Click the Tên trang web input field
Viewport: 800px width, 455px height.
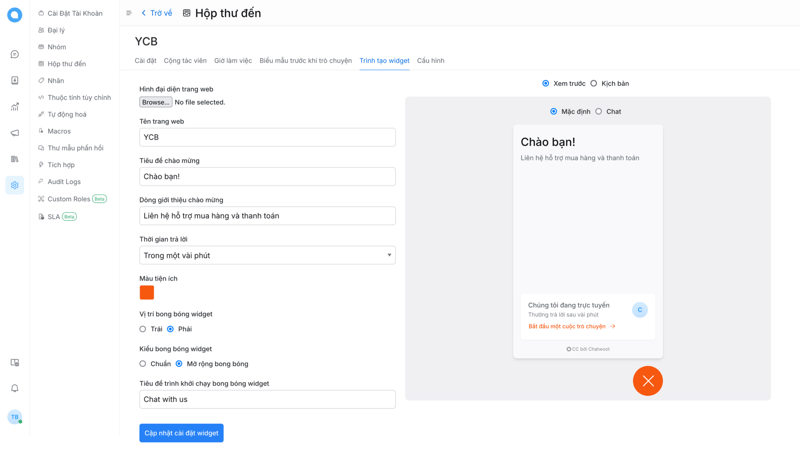coord(267,137)
